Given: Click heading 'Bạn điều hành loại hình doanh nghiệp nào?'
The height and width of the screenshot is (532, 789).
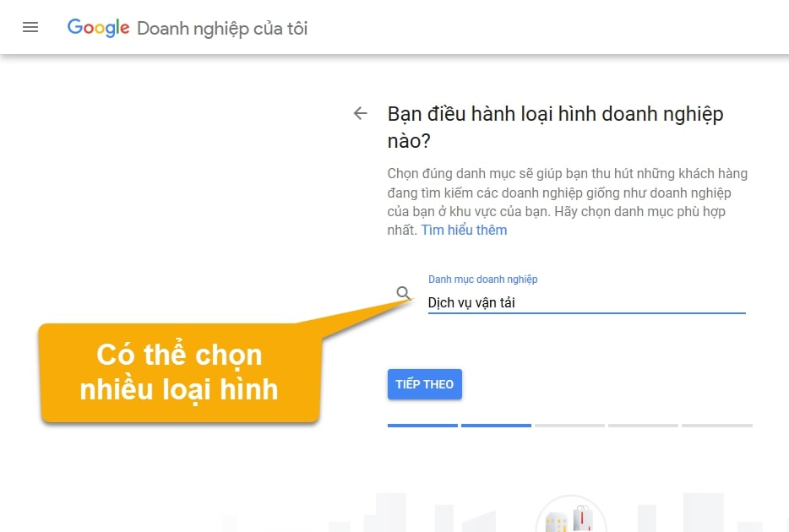Looking at the screenshot, I should 555,128.
